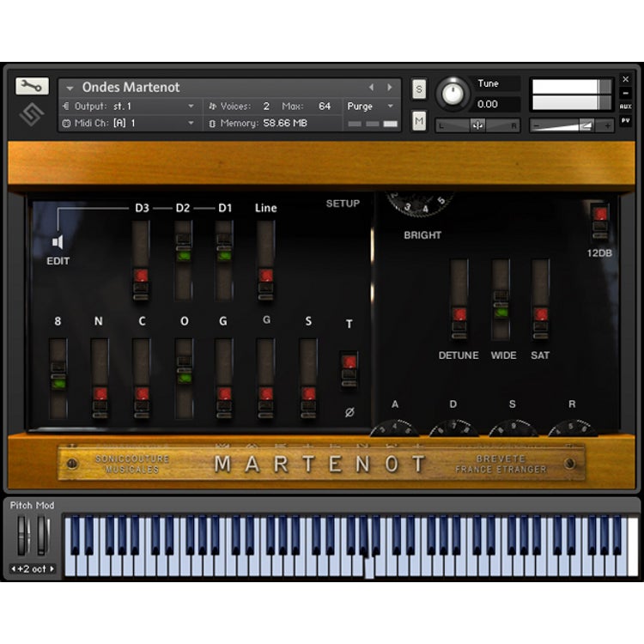This screenshot has height=644, width=644.
Task: Click the Soniccouture logo icon
Action: 31,114
